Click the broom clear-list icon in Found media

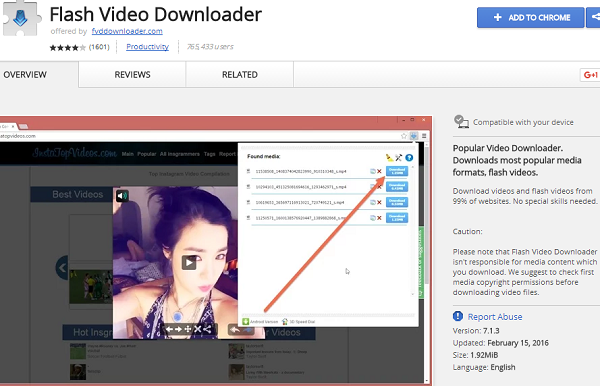click(389, 157)
